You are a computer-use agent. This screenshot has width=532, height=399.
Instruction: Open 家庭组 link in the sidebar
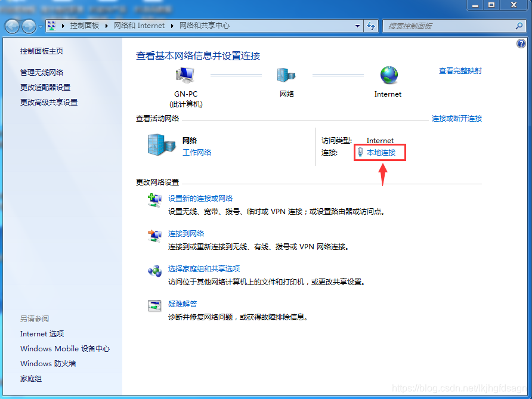pos(31,379)
